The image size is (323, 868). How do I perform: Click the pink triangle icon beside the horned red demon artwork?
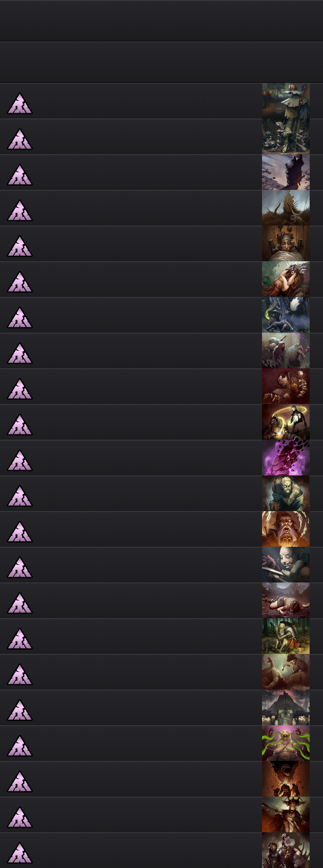[20, 817]
